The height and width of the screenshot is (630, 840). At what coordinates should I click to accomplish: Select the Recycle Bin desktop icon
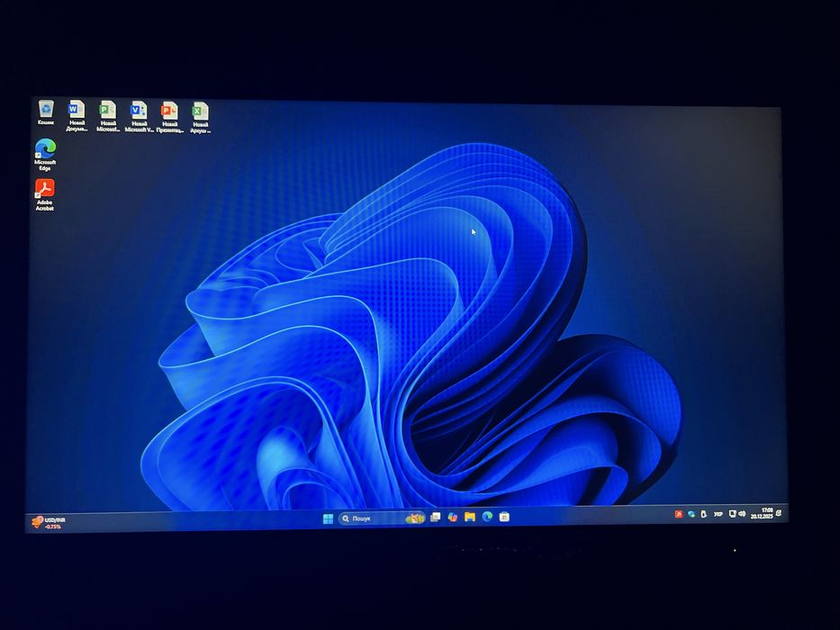click(x=46, y=112)
